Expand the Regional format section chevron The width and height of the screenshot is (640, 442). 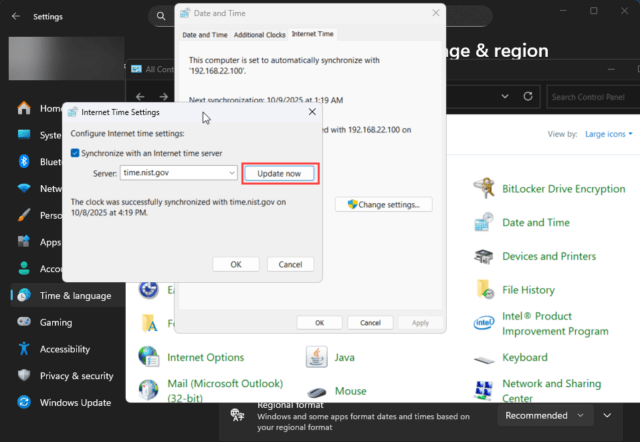click(x=607, y=415)
